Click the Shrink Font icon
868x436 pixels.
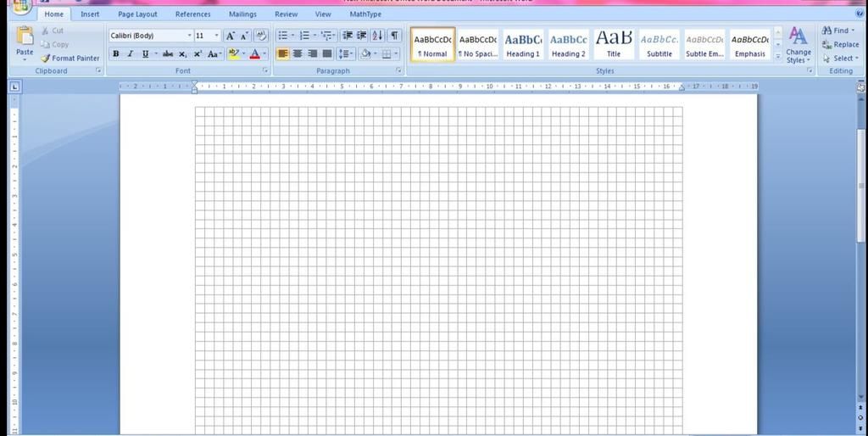click(x=245, y=36)
